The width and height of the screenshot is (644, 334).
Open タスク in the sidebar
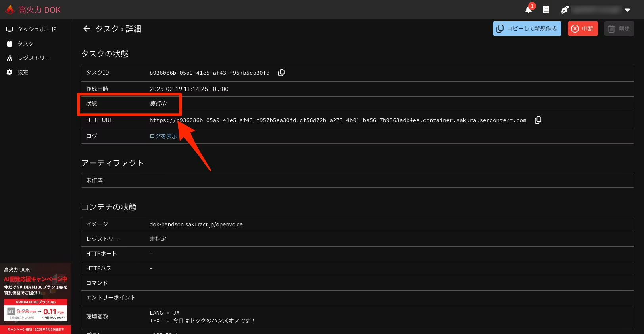[x=25, y=44]
